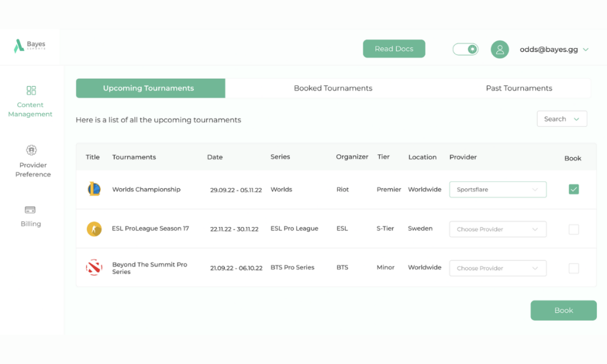The height and width of the screenshot is (364, 607).
Task: Click date 22.11.22 - 30.11.22
Action: 234,229
